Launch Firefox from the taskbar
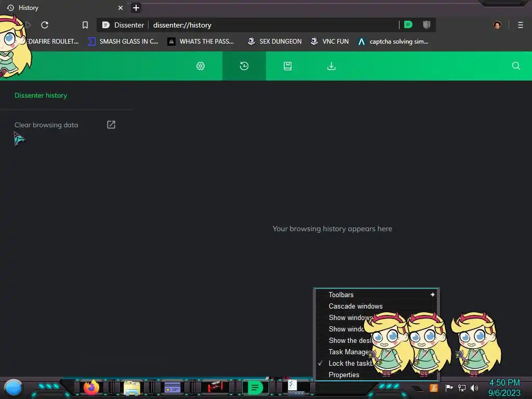The width and height of the screenshot is (532, 399). click(91, 388)
